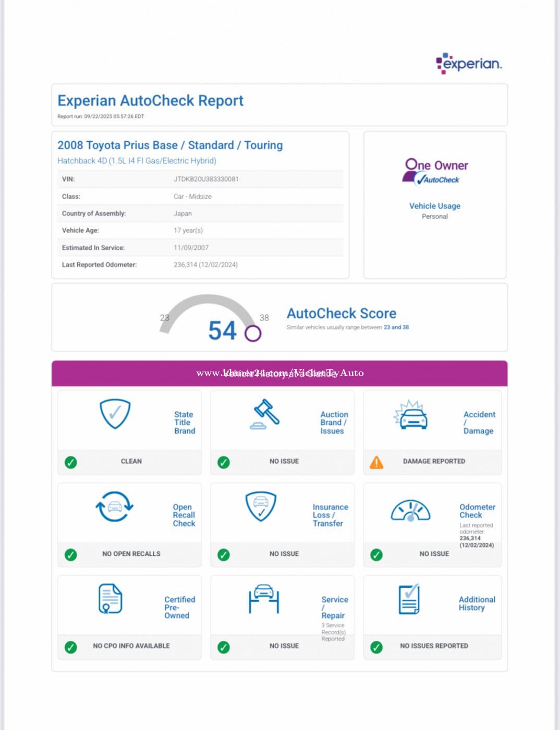560x730 pixels.
Task: Click the green checkmark beside NO OPEN RECALLS
Action: click(x=71, y=555)
